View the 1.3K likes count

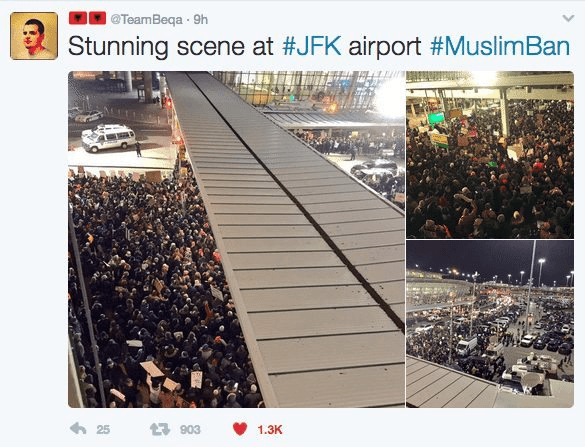pos(270,430)
